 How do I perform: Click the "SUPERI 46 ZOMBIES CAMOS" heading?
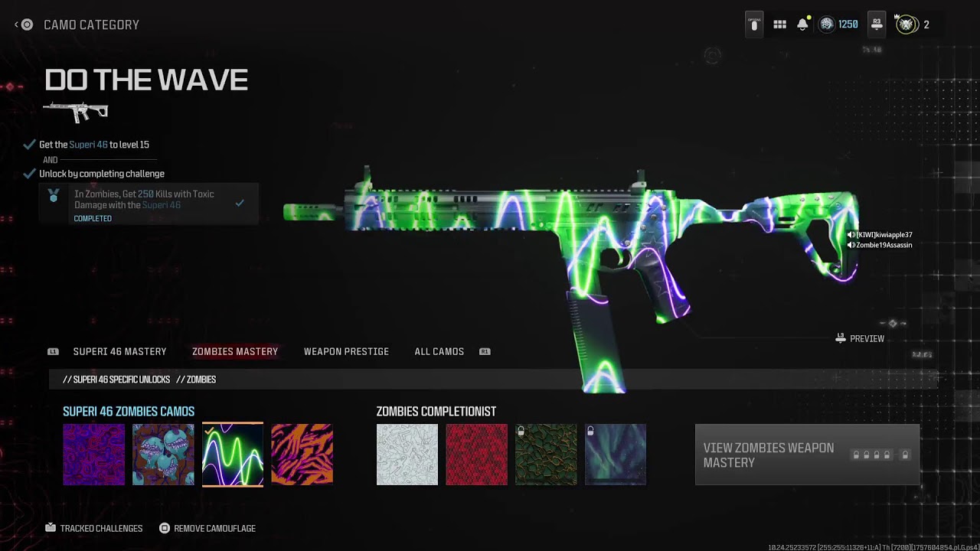129,412
